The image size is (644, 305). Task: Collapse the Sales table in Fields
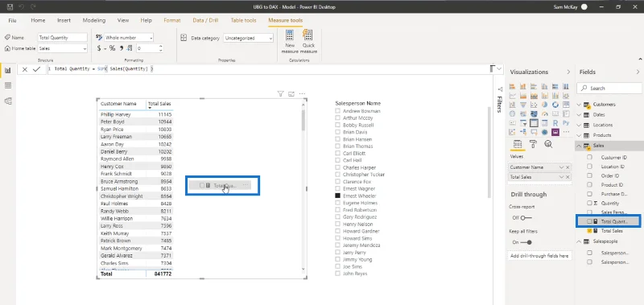tap(580, 146)
